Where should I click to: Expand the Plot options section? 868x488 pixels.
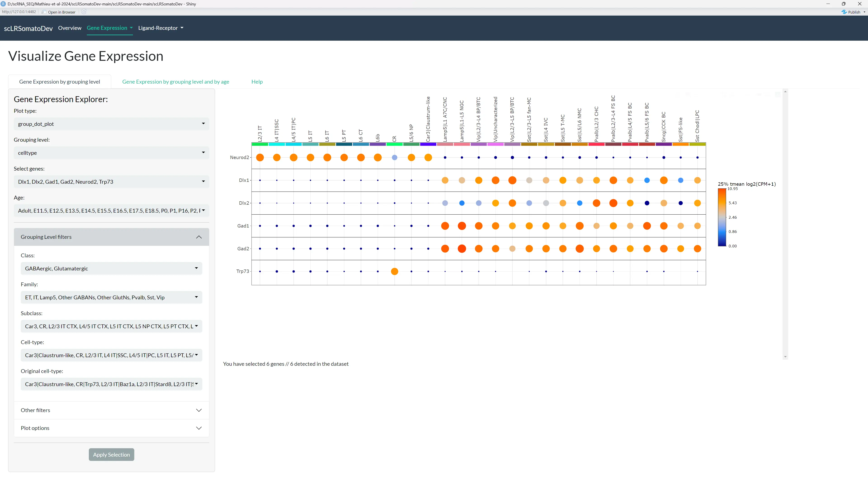[111, 428]
